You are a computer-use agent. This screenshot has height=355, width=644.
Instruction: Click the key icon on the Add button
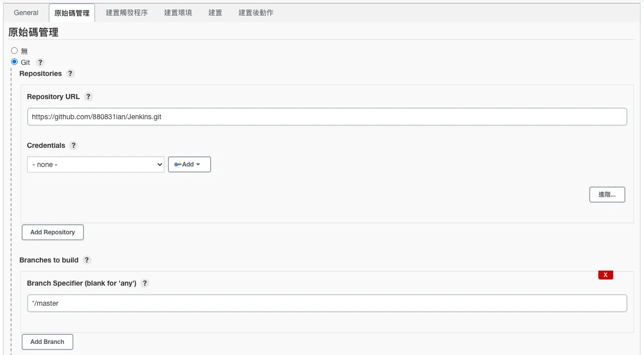[178, 164]
